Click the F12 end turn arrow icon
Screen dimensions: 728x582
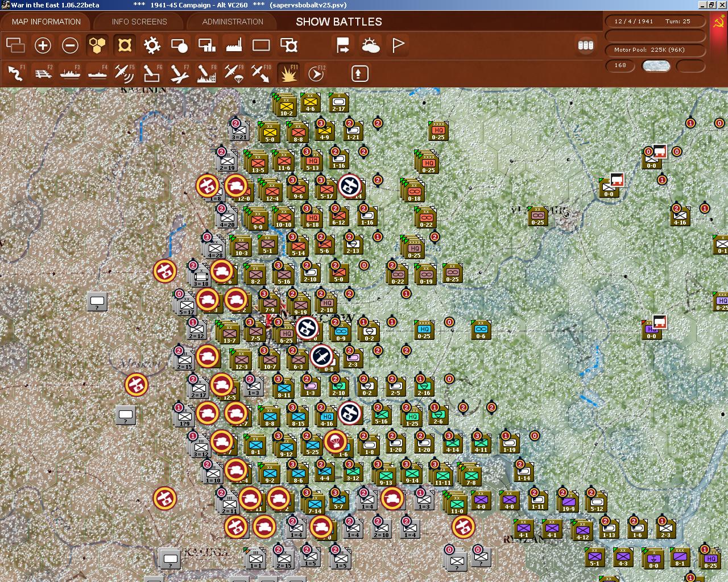pos(316,73)
